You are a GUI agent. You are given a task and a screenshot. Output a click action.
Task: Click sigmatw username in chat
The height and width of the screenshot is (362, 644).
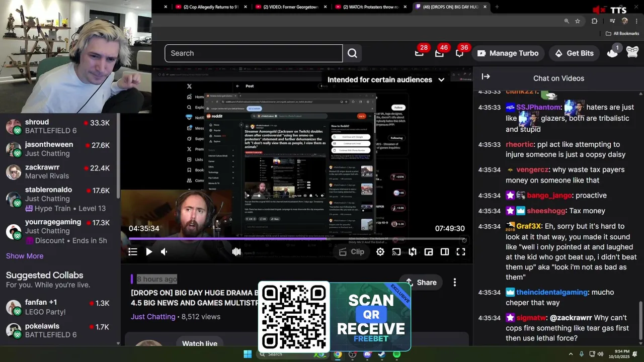tap(531, 318)
